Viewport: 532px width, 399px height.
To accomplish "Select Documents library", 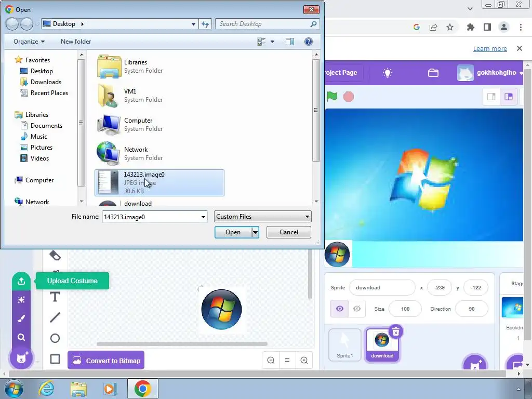I will [42, 126].
